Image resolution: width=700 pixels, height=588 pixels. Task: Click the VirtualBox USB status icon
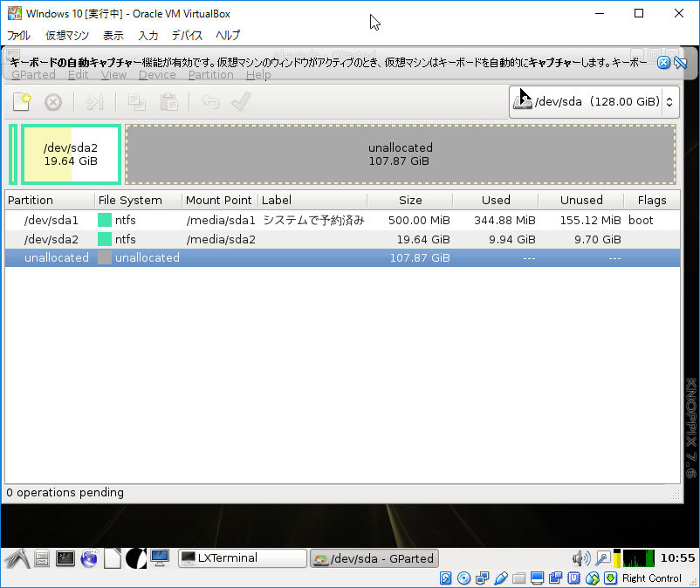(x=501, y=578)
